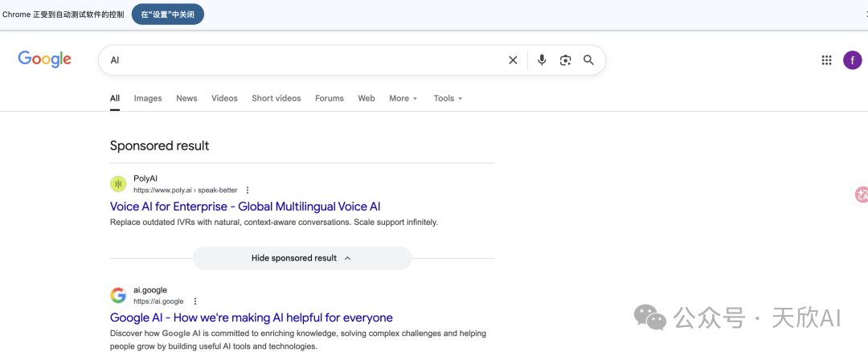Start voice search with microphone icon

542,60
